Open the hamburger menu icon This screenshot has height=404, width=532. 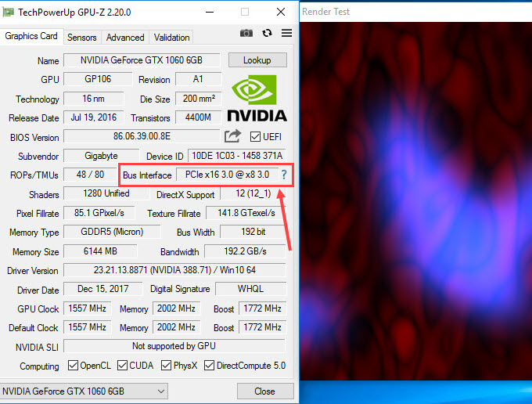click(x=286, y=33)
